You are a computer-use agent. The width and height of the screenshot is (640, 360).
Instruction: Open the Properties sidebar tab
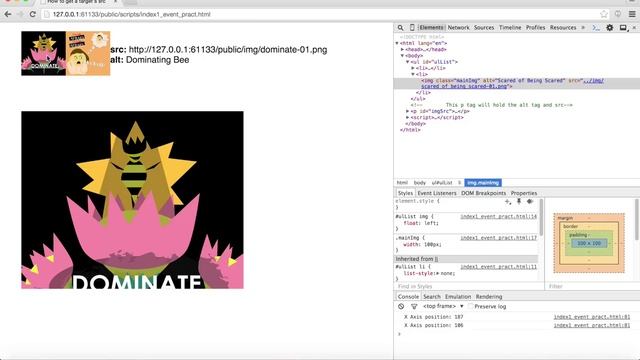524,193
